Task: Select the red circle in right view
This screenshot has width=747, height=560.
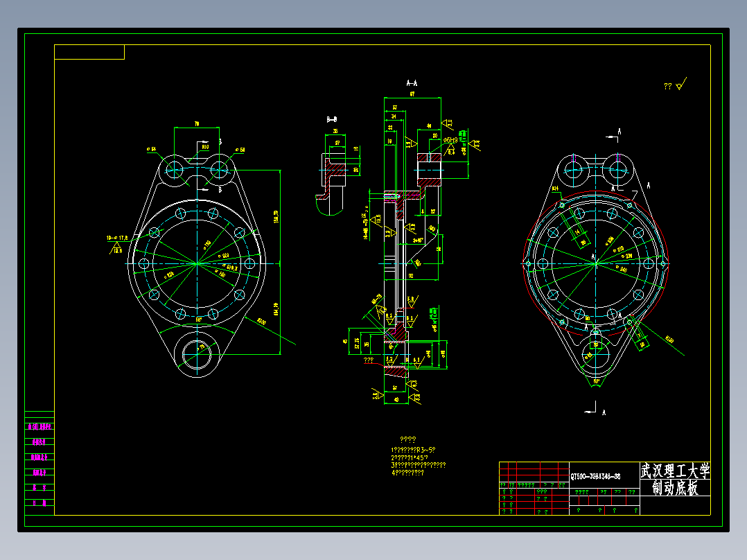Action: tap(595, 263)
